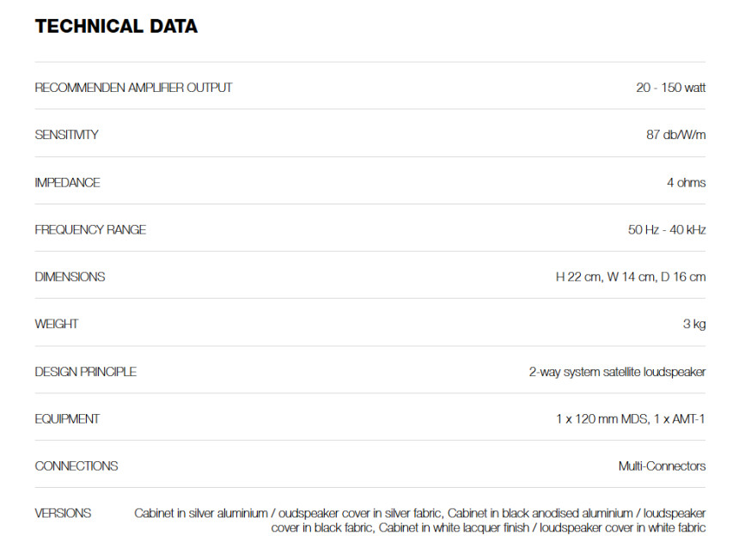Click the Connections label
This screenshot has height=560, width=739.
pos(76,466)
